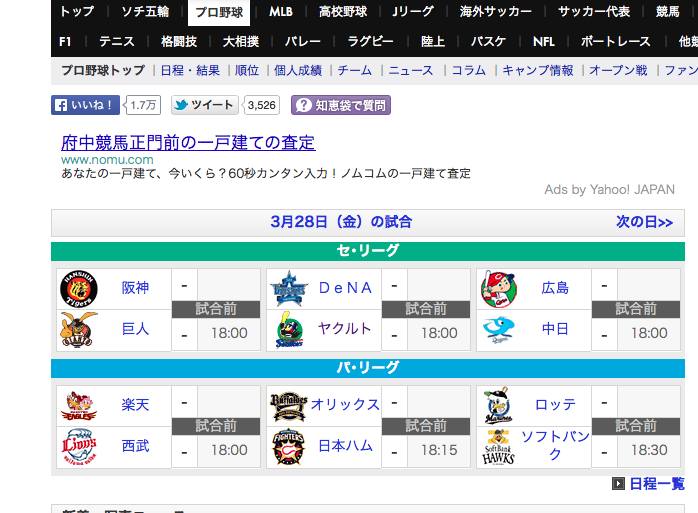This screenshot has height=513, width=698.
Task: Open the 高校野球 navigation tab
Action: 343,12
